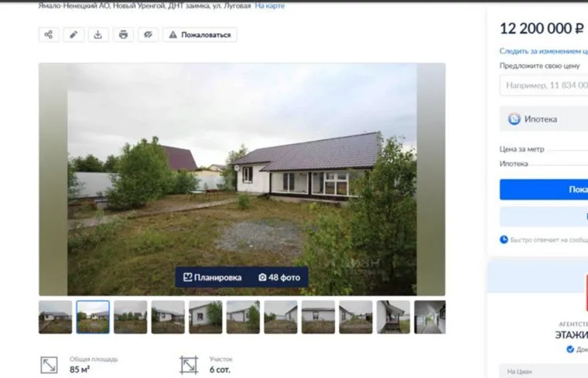Screen dimensions: 588x378
Task: Click the Пожаловаться report button
Action: 200,35
